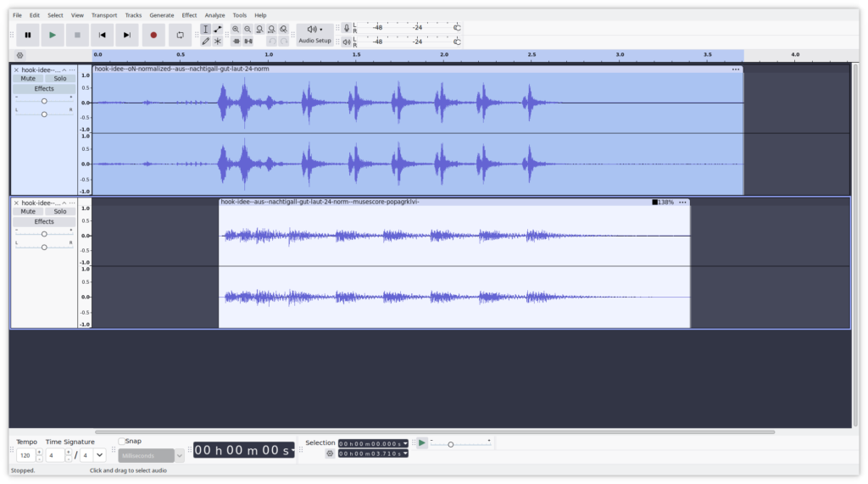Open the File menu
Viewport: 868px width, 484px height.
click(17, 15)
